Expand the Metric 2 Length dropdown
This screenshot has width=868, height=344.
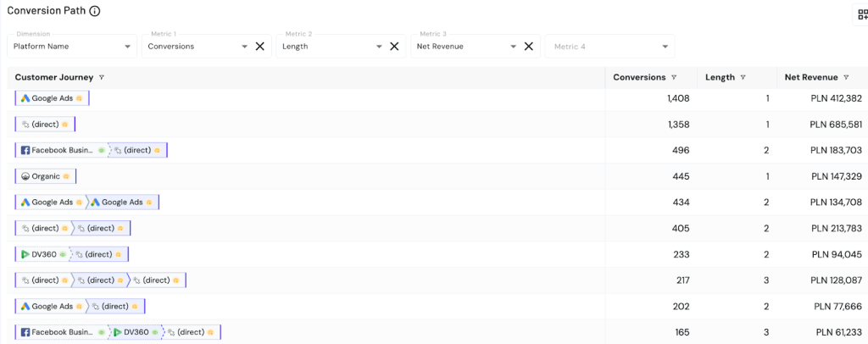click(x=378, y=47)
